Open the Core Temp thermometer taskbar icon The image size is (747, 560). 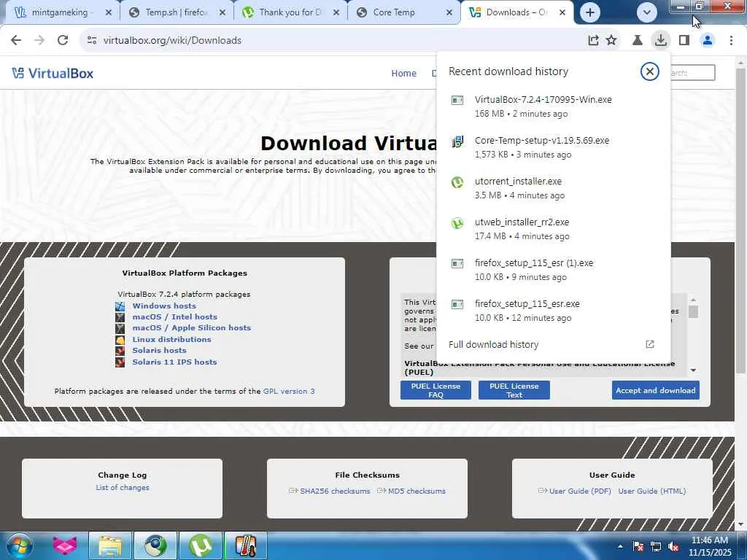click(x=245, y=545)
